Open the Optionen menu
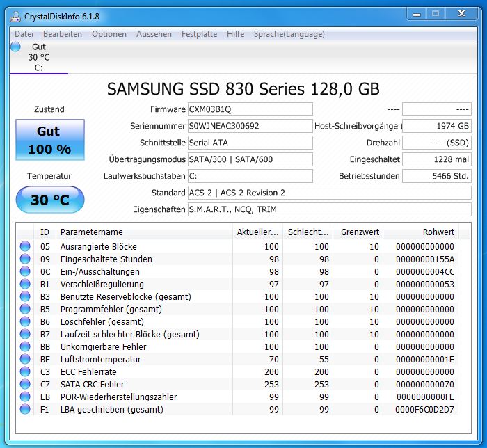Screen dimensions: 487x448 click(x=109, y=33)
